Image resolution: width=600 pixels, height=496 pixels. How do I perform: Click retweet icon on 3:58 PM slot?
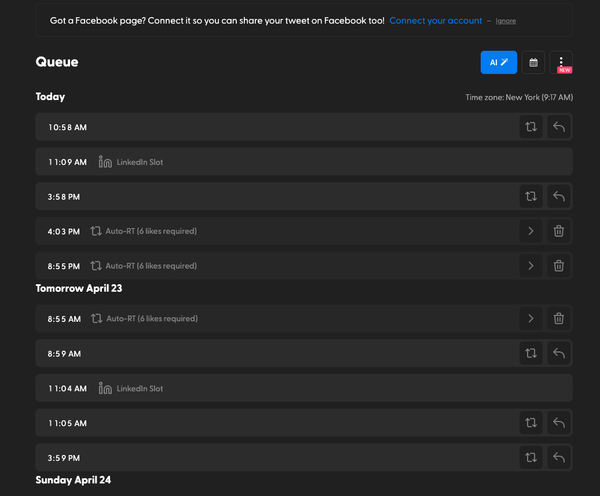click(530, 196)
